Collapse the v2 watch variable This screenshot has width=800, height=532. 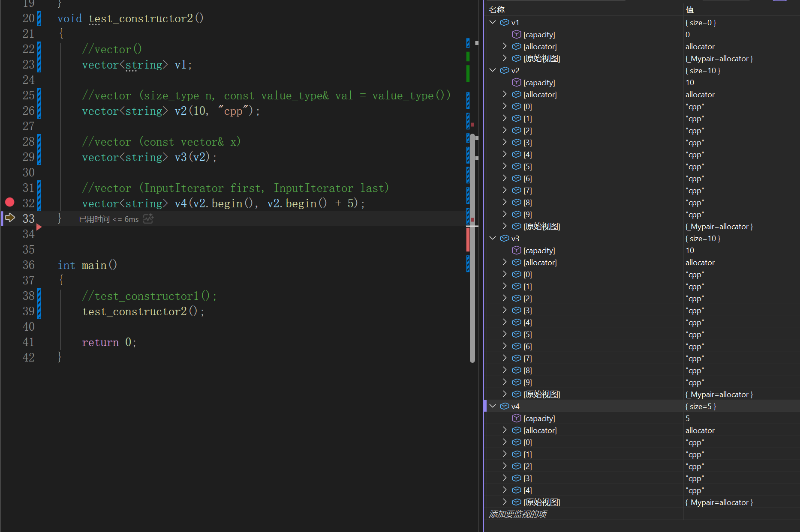pyautogui.click(x=493, y=70)
